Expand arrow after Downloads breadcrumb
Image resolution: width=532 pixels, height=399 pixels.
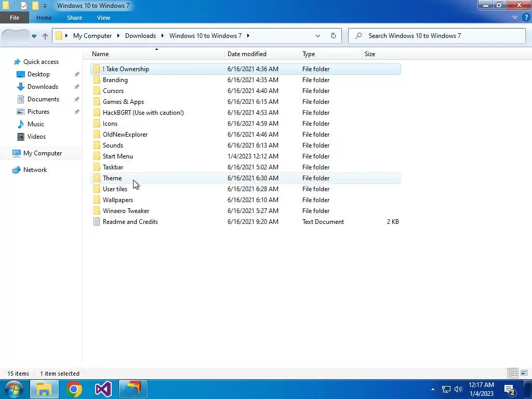coord(163,36)
